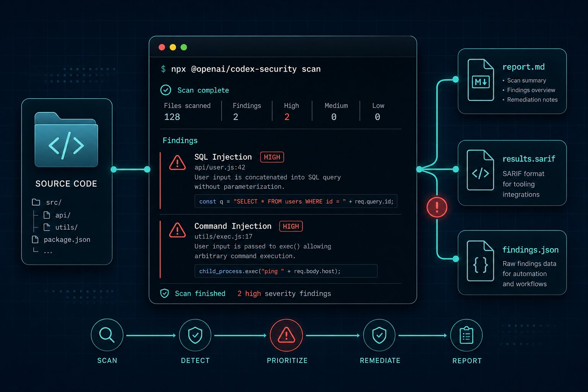Click the Report clipboard icon
The height and width of the screenshot is (392, 588).
(x=466, y=335)
